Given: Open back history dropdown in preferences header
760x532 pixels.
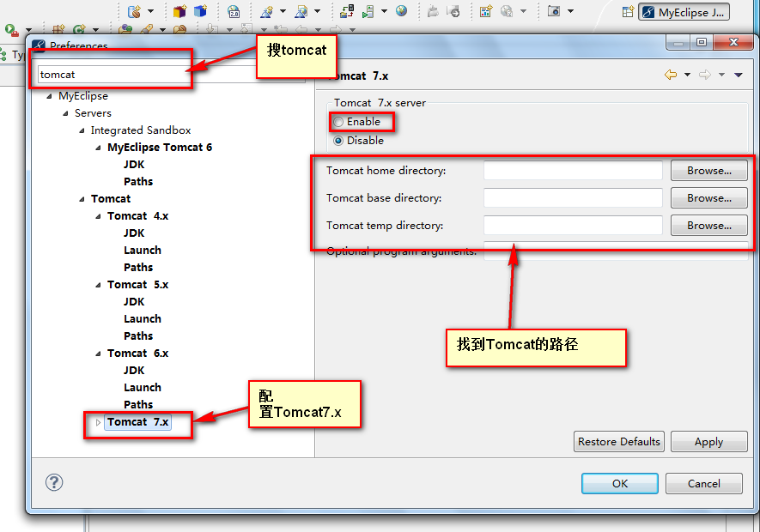Looking at the screenshot, I should point(687,75).
